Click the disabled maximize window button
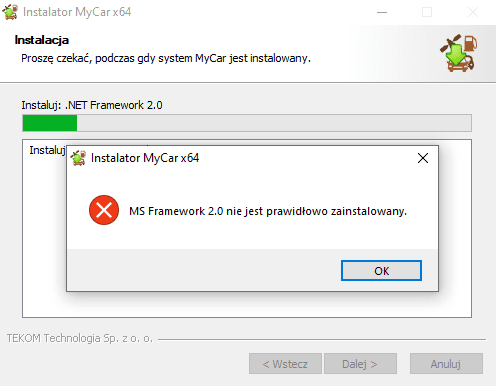 tap(427, 12)
